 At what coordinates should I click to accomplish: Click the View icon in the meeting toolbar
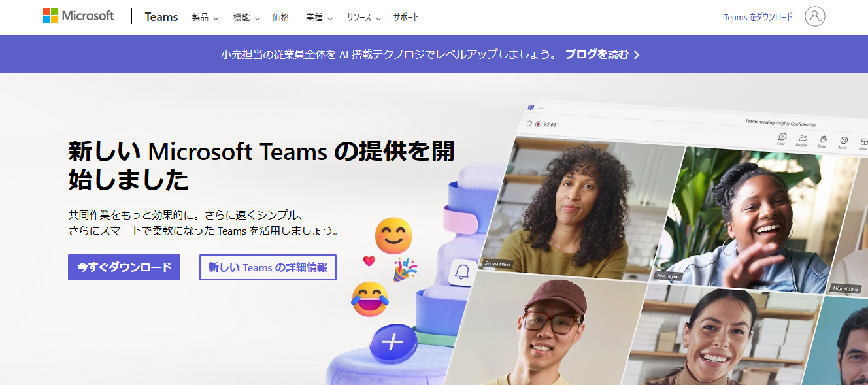[x=865, y=142]
